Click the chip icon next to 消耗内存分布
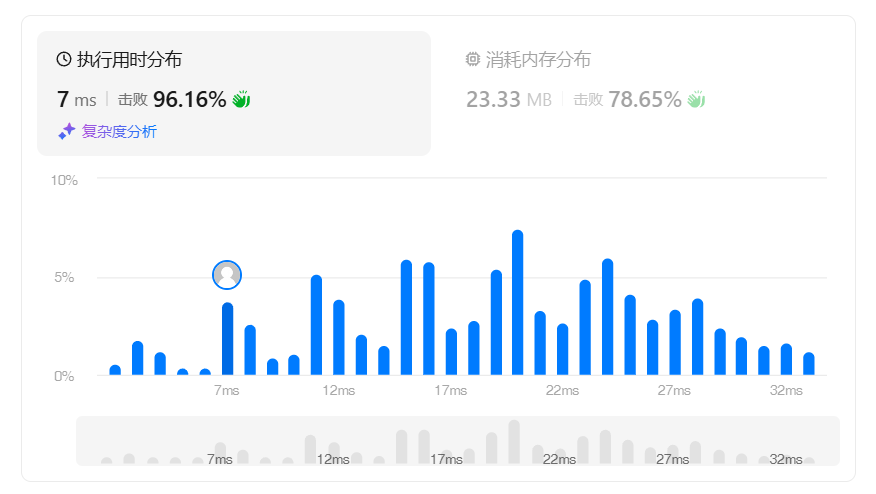 tap(473, 59)
